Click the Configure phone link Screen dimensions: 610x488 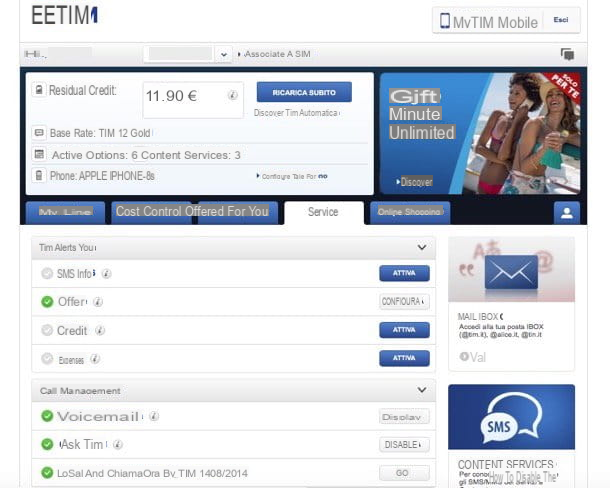tap(292, 176)
